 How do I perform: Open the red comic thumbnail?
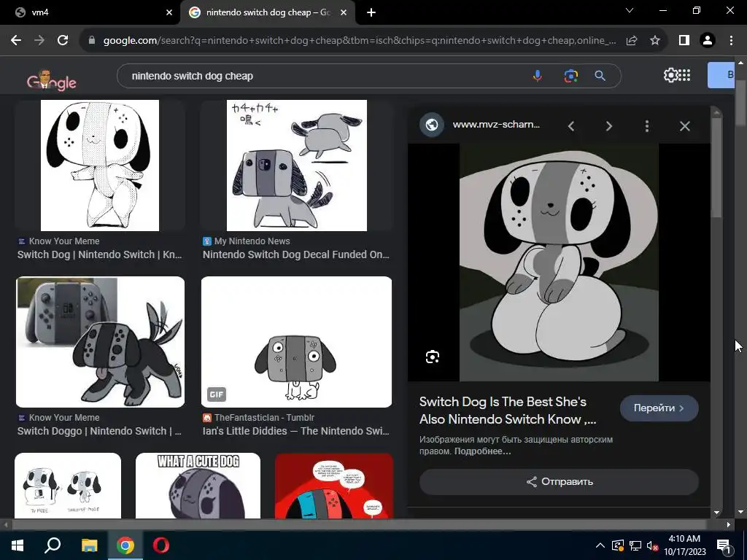click(334, 486)
